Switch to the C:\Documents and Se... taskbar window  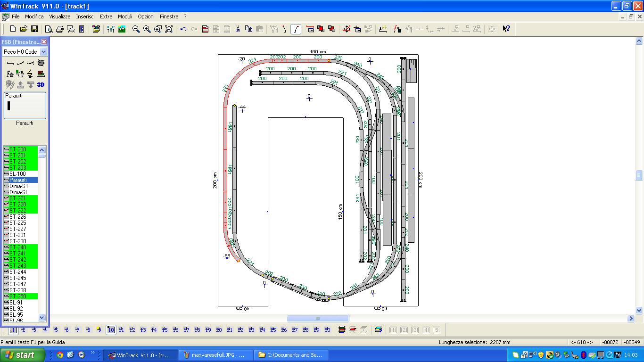[x=291, y=355]
